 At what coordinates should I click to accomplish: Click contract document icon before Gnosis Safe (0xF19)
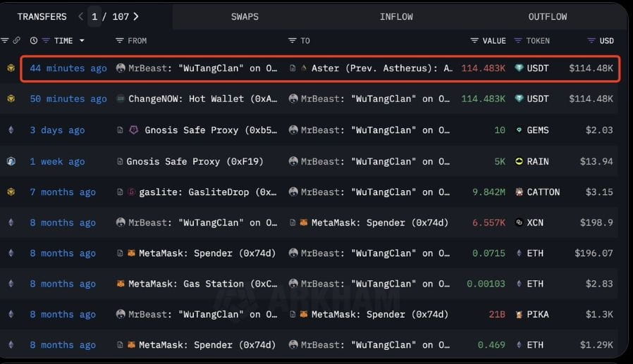(x=120, y=162)
